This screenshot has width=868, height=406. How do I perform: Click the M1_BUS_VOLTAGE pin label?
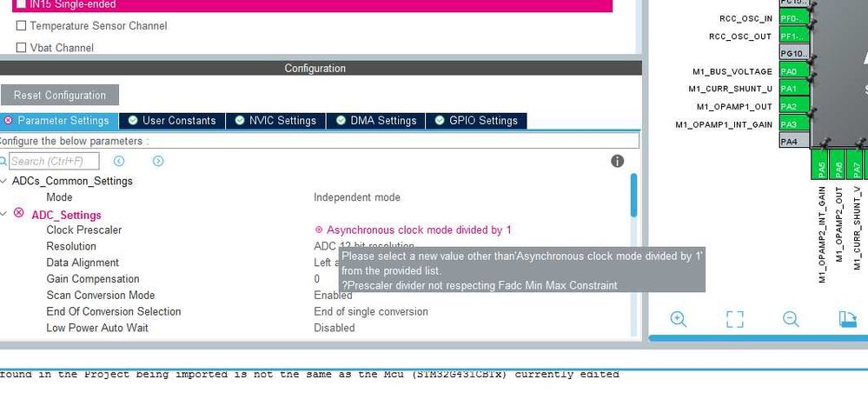click(x=732, y=71)
